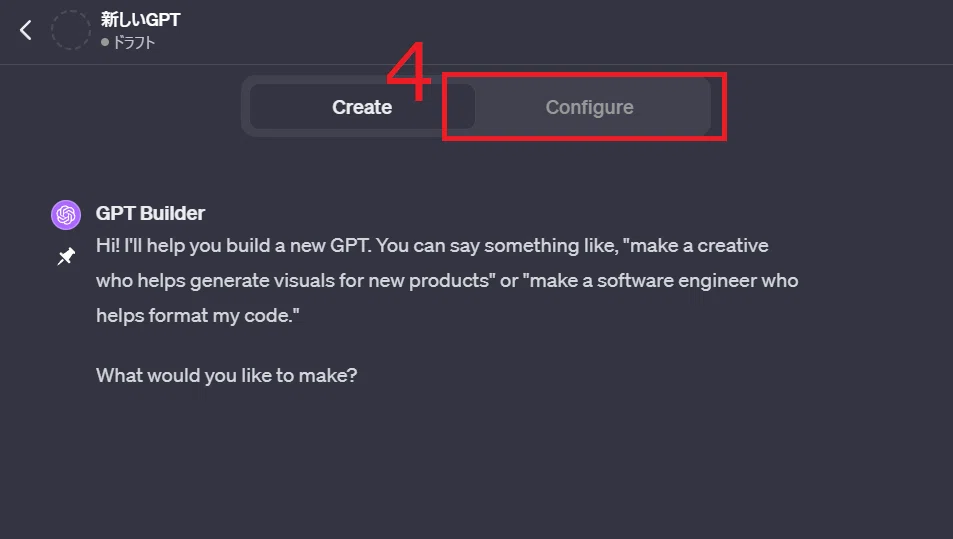Screen dimensions: 953x539
Task: Go back using the left chevron arrow
Action: click(x=26, y=30)
